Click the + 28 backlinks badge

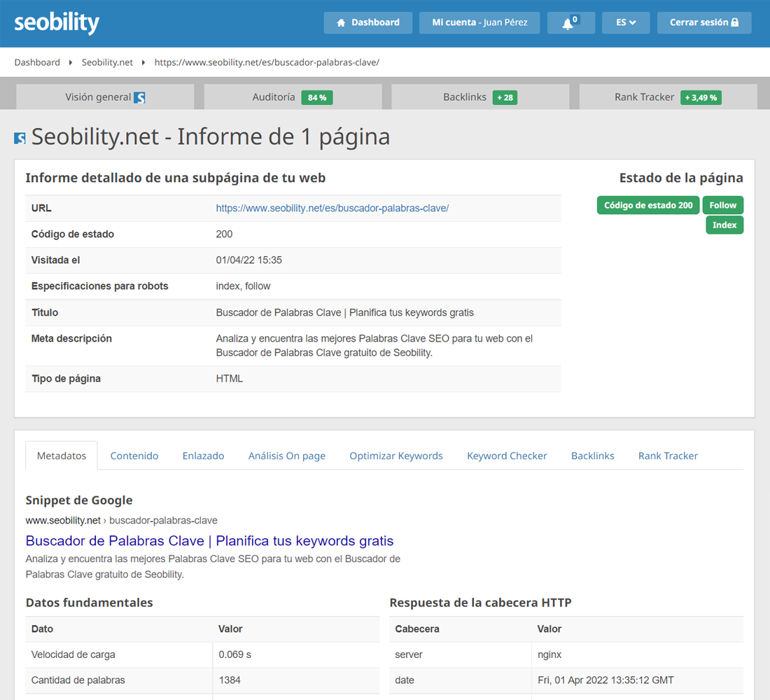[x=505, y=98]
